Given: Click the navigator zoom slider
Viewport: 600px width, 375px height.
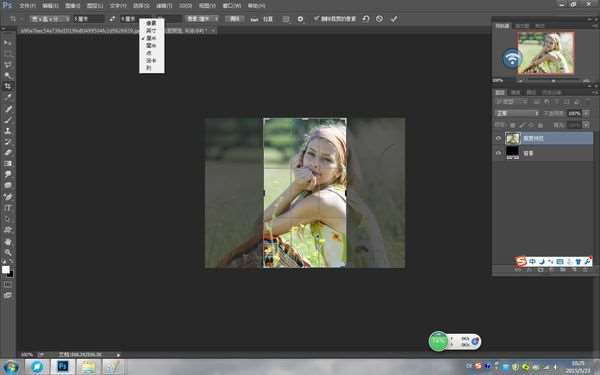Looking at the screenshot, I should pos(553,81).
